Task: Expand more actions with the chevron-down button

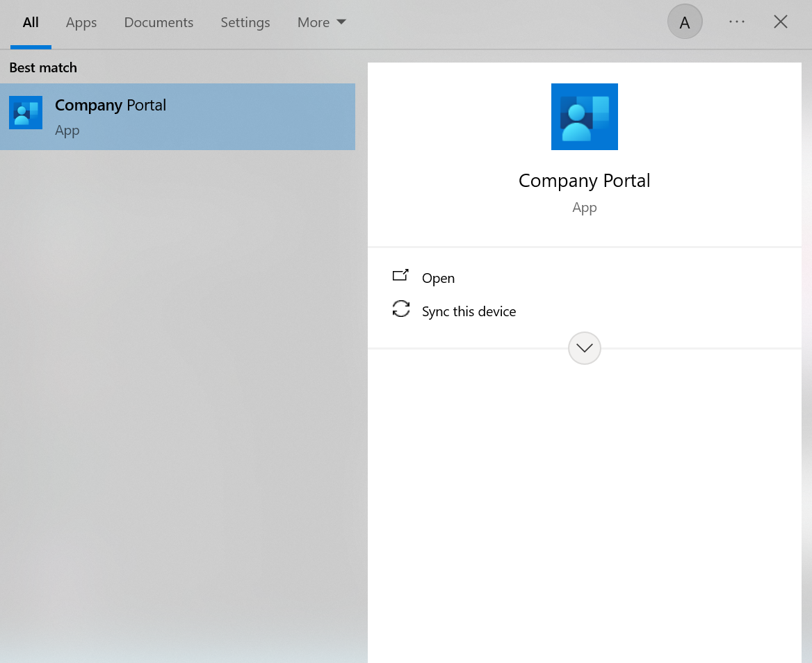Action: tap(584, 348)
